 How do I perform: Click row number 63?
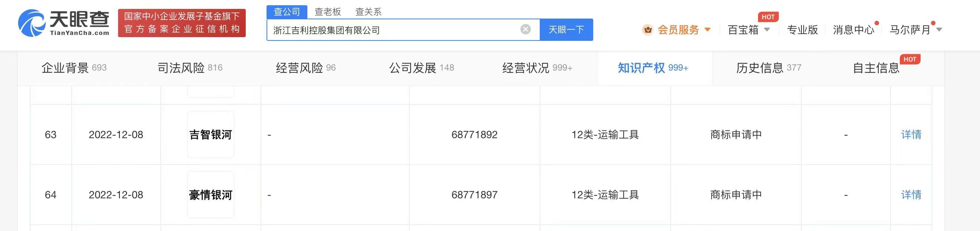50,134
